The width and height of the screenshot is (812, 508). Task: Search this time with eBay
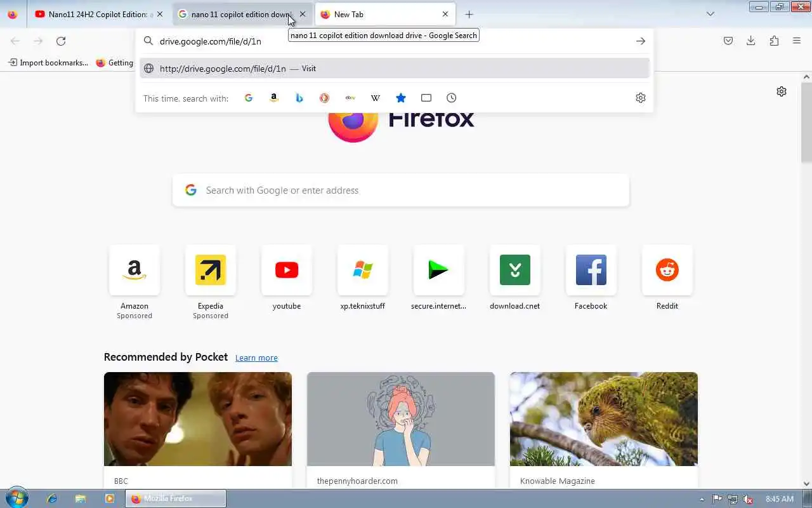pyautogui.click(x=350, y=98)
